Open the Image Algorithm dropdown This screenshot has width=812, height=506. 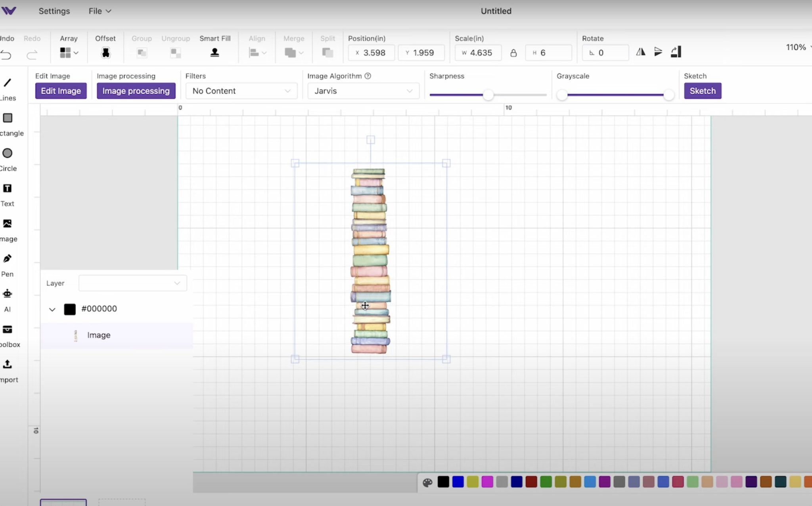coord(362,91)
